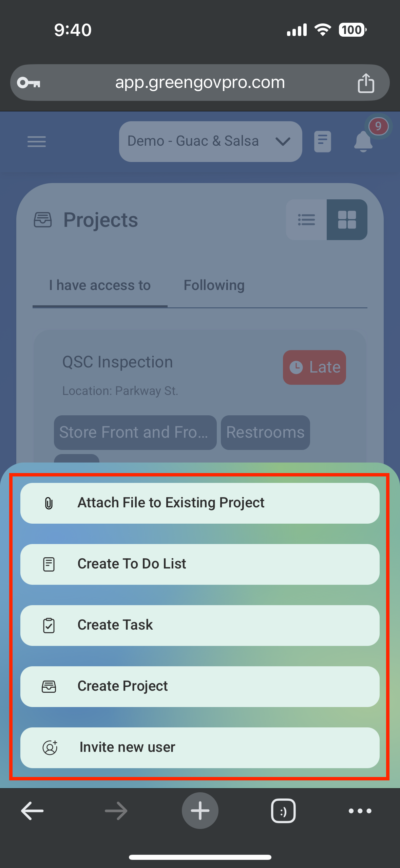This screenshot has width=400, height=868.
Task: Switch Projects to list view
Action: [x=306, y=220]
